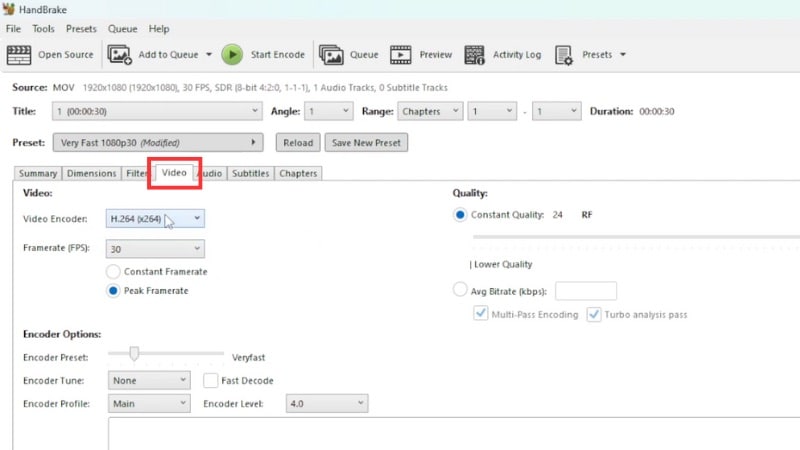Select the Video tab

[174, 172]
